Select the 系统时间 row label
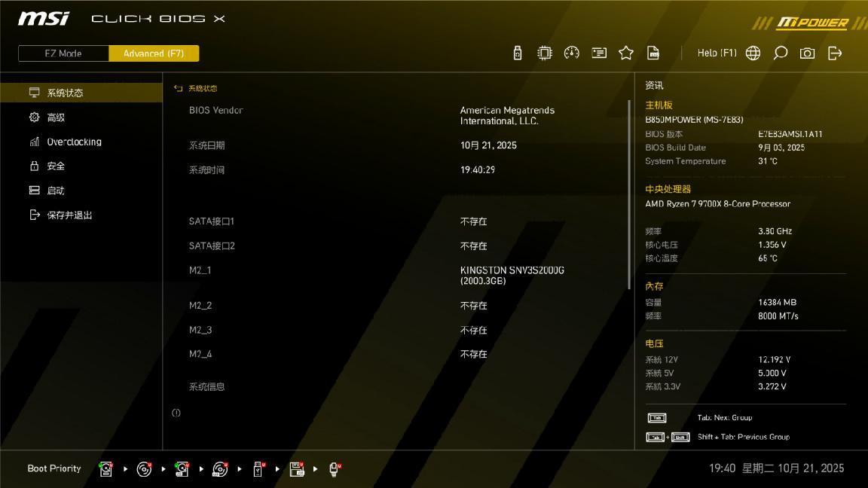The image size is (868, 488). (x=207, y=170)
